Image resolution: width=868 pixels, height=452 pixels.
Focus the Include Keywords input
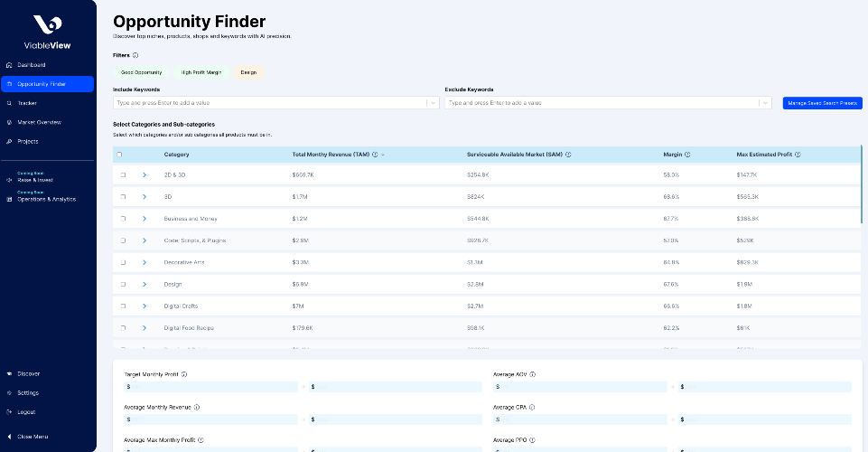point(269,103)
